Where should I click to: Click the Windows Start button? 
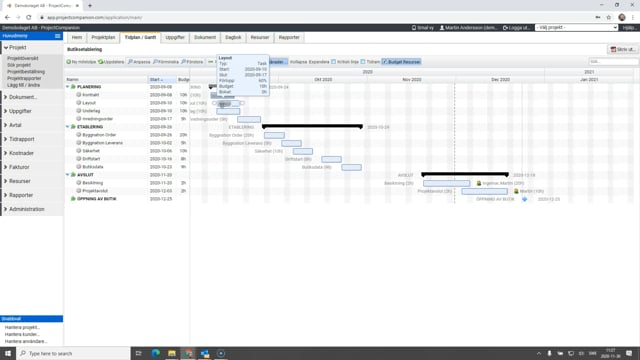click(x=8, y=353)
